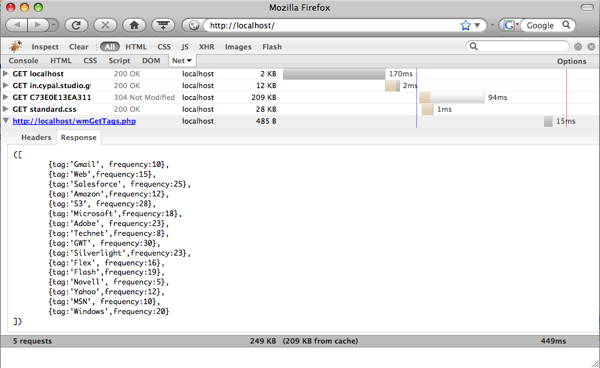
Task: Go forward with the Forward arrow button
Action: point(38,25)
